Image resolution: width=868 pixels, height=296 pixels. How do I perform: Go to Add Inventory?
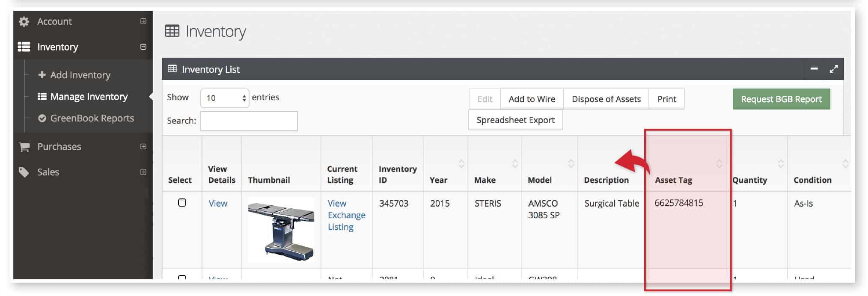(80, 75)
